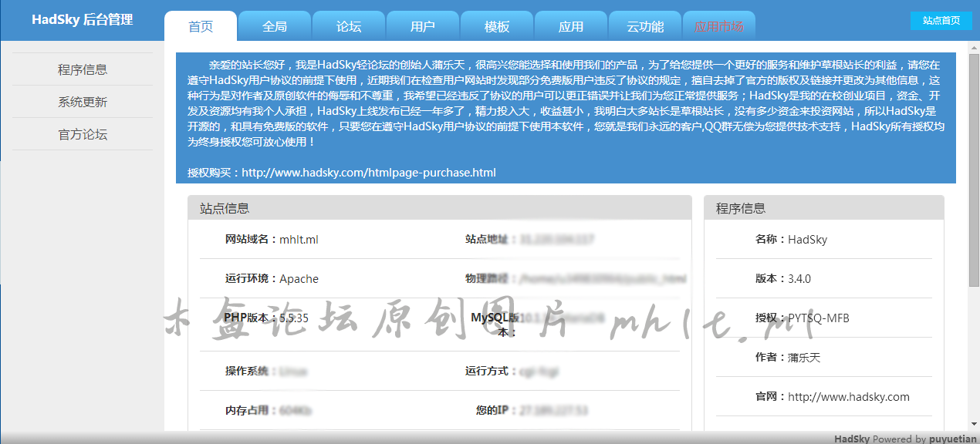Click the HadSky Powered by puyuetian footer
This screenshot has height=444, width=980.
pyautogui.click(x=905, y=439)
